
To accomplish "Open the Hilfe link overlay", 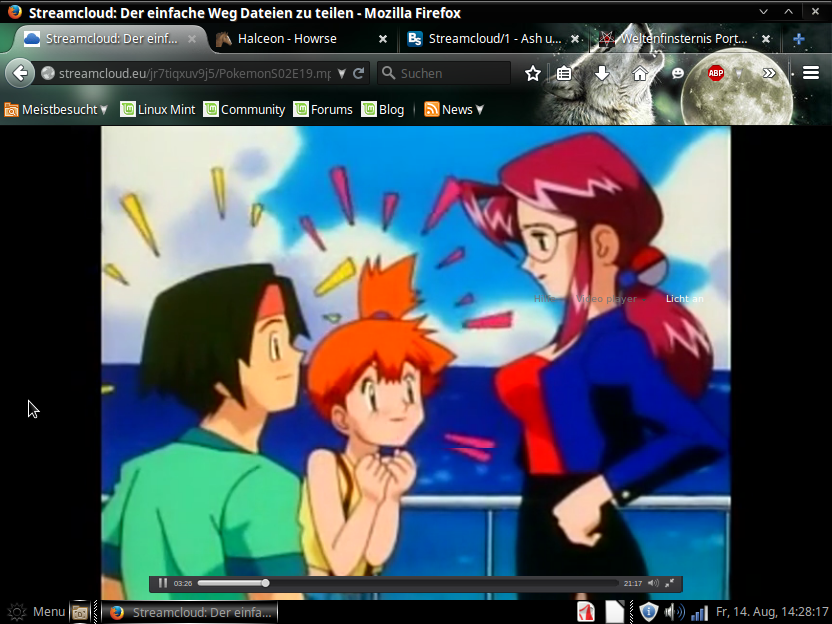I will pyautogui.click(x=545, y=299).
